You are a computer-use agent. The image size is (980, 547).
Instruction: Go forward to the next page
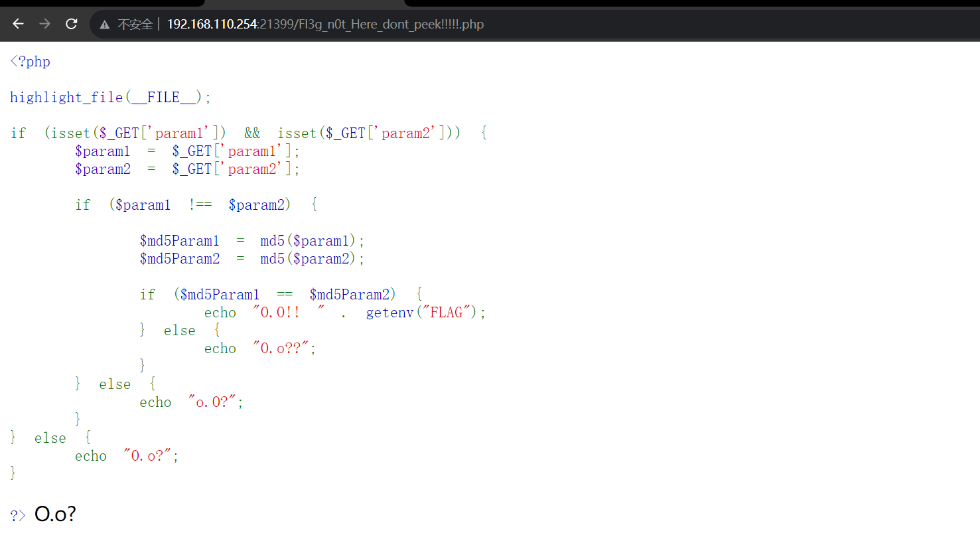[x=44, y=24]
